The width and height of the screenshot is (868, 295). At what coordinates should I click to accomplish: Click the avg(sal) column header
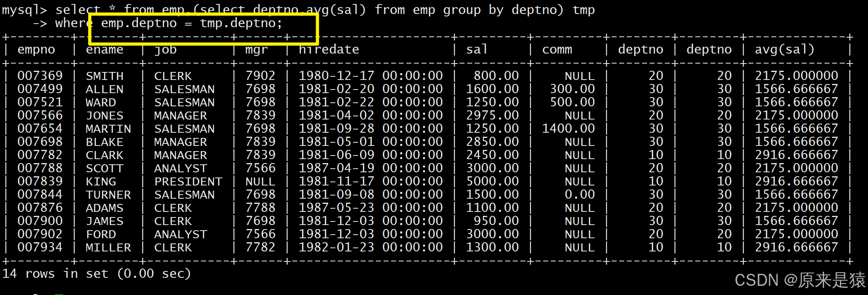click(784, 50)
